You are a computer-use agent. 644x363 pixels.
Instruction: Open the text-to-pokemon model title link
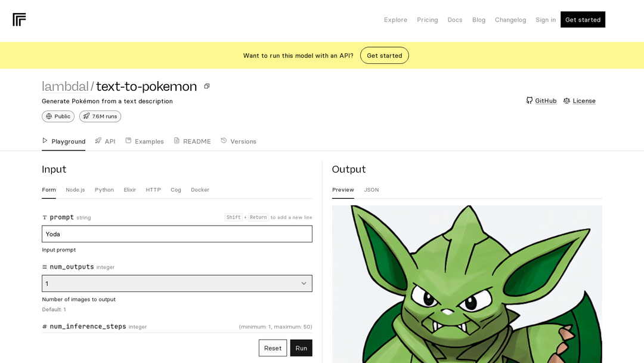pos(146,87)
